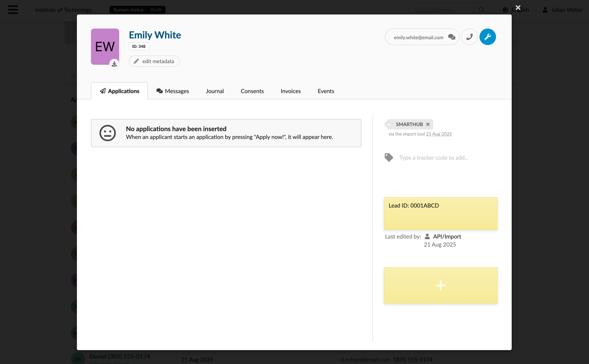Click the pencil icon in edit metadata
The image size is (589, 364).
136,61
